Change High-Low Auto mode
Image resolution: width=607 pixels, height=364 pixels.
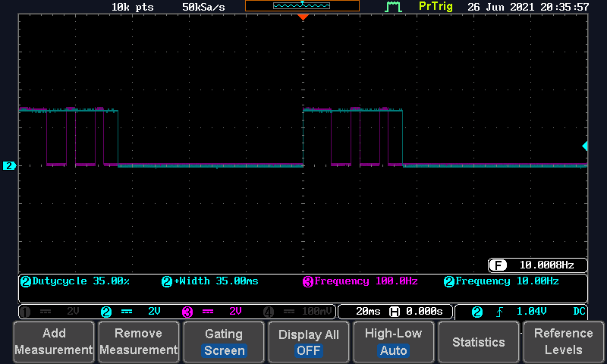pos(393,342)
